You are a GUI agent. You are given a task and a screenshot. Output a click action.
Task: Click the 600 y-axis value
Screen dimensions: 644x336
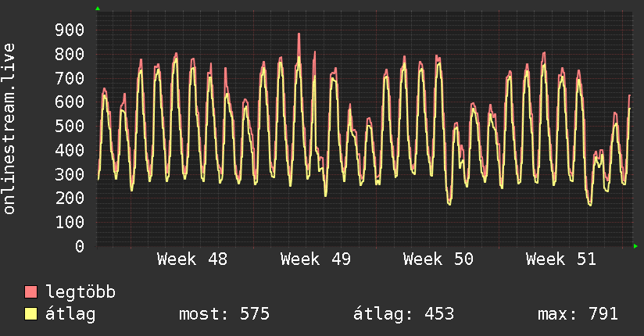point(70,102)
